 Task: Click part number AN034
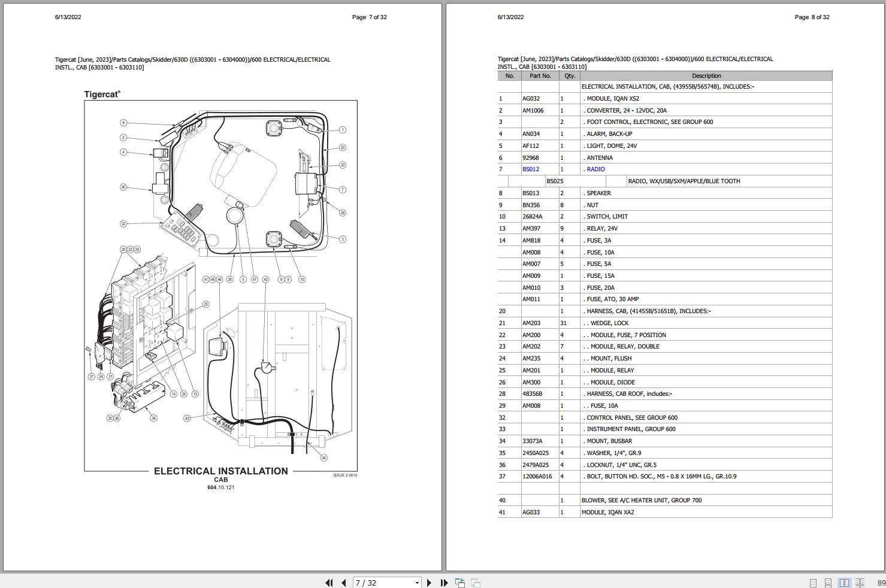(x=531, y=134)
